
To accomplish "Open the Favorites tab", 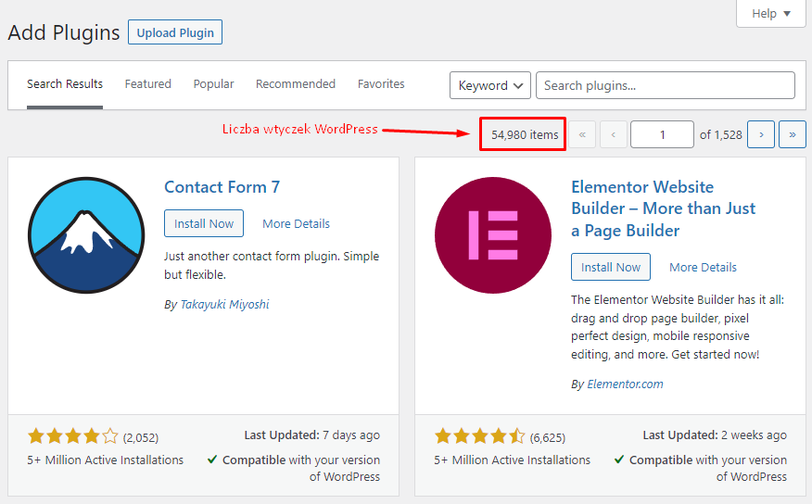I will (x=381, y=83).
